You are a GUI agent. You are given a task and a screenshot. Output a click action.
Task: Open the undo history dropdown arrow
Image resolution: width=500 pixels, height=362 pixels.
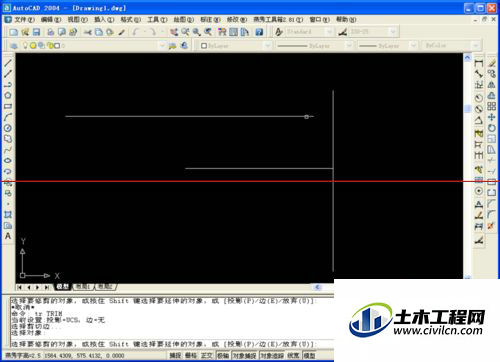coord(144,32)
